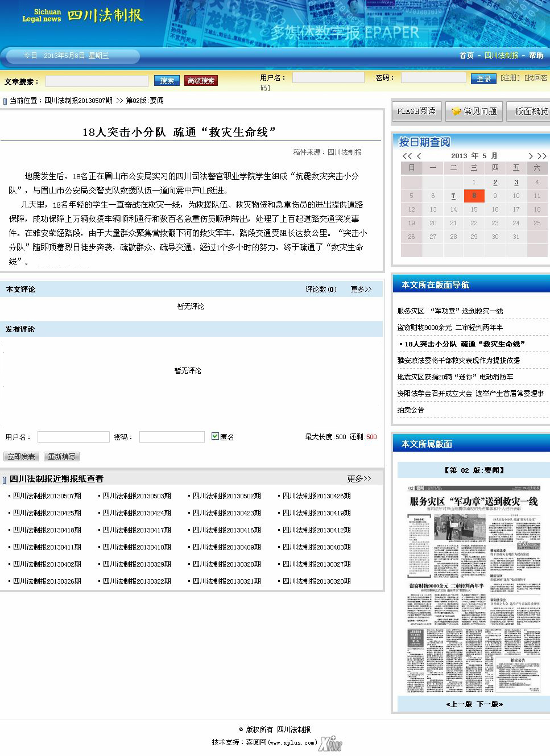Expand more comments via 更多>> link
550x756 pixels.
tap(361, 290)
